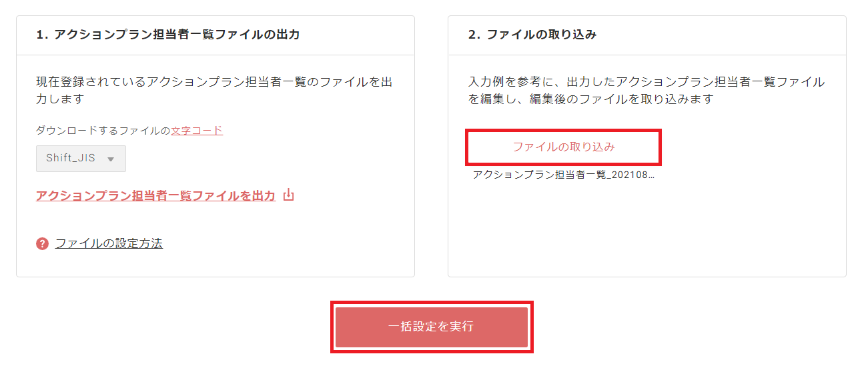Open the 文字コード link
This screenshot has width=868, height=368.
197,131
